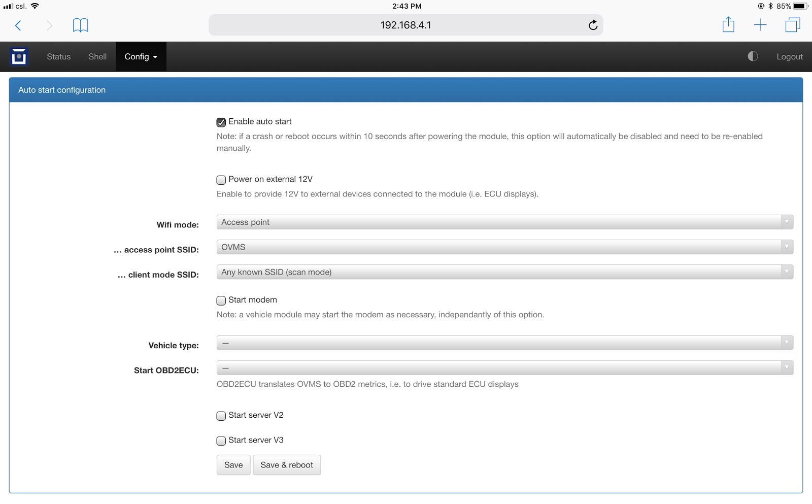Open client mode SSID dropdown

505,272
